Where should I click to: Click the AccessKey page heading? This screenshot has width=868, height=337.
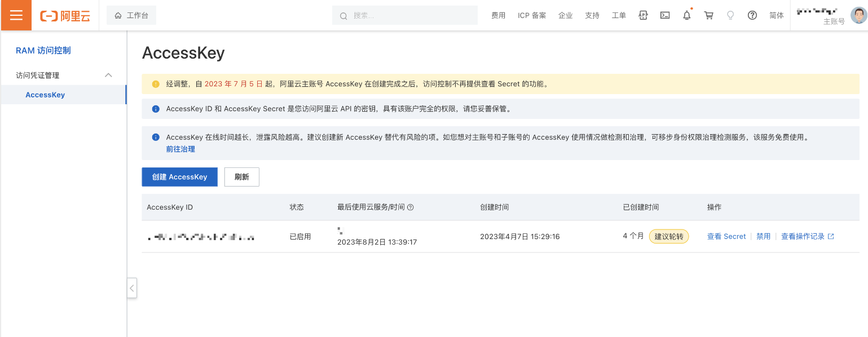coord(183,53)
